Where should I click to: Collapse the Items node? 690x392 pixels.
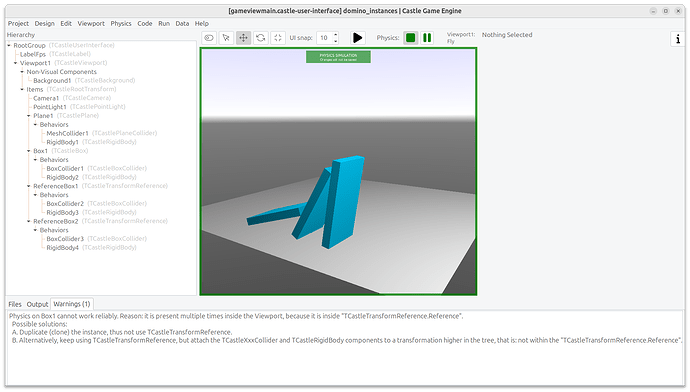(x=22, y=89)
